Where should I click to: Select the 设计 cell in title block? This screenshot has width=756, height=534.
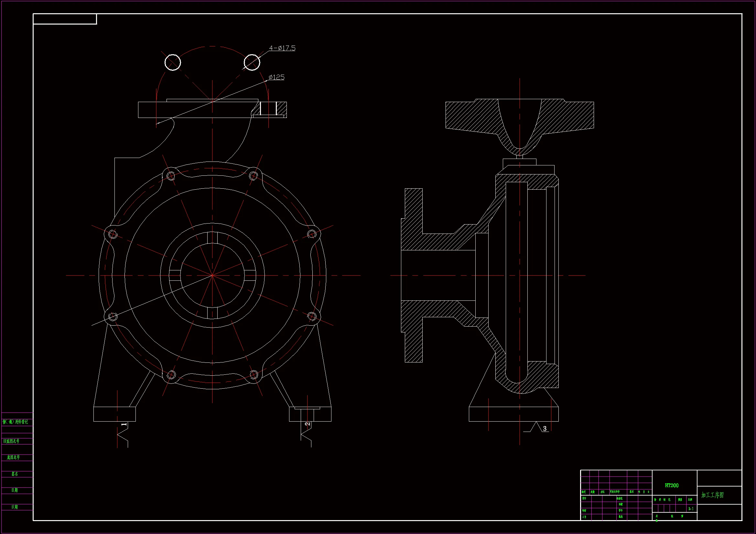pos(584,498)
